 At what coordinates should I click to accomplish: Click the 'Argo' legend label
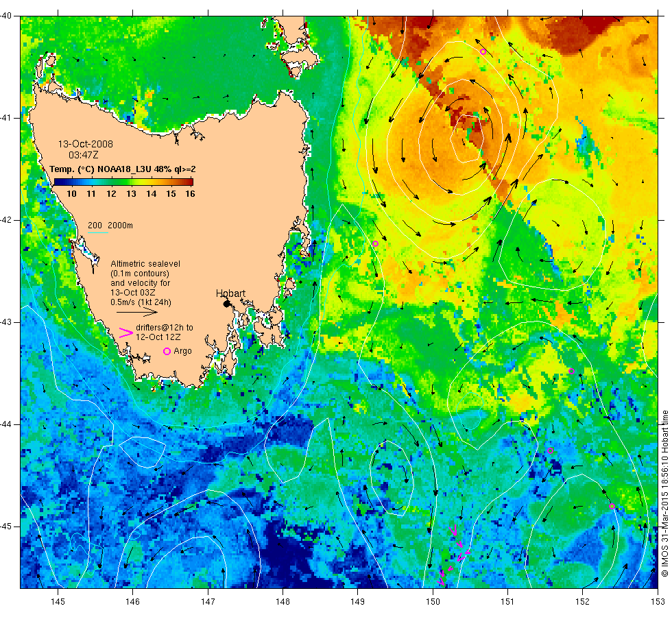pos(182,351)
